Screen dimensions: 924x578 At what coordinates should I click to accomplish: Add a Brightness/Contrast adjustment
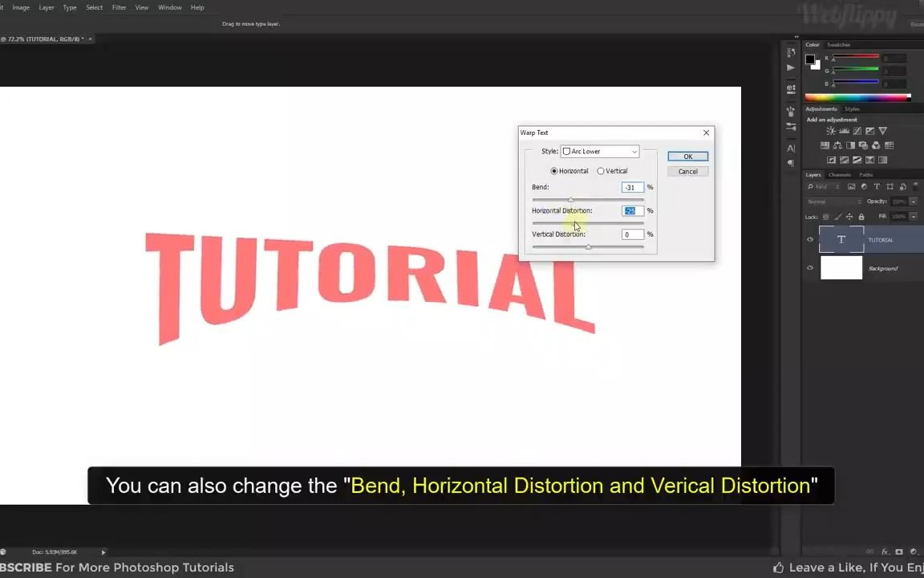(831, 131)
